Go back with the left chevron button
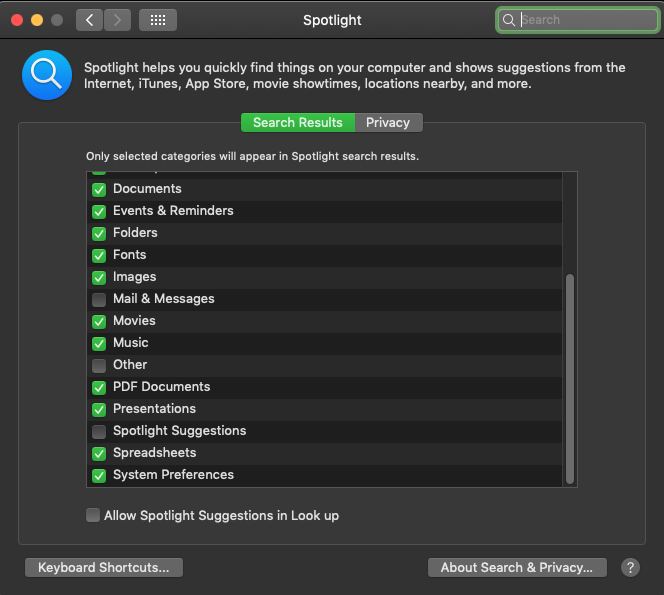 point(89,20)
